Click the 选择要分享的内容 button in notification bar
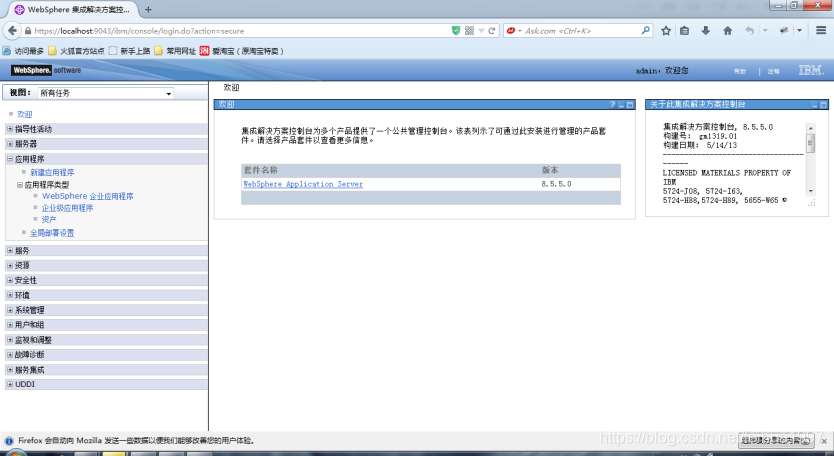834x456 pixels. click(776, 441)
